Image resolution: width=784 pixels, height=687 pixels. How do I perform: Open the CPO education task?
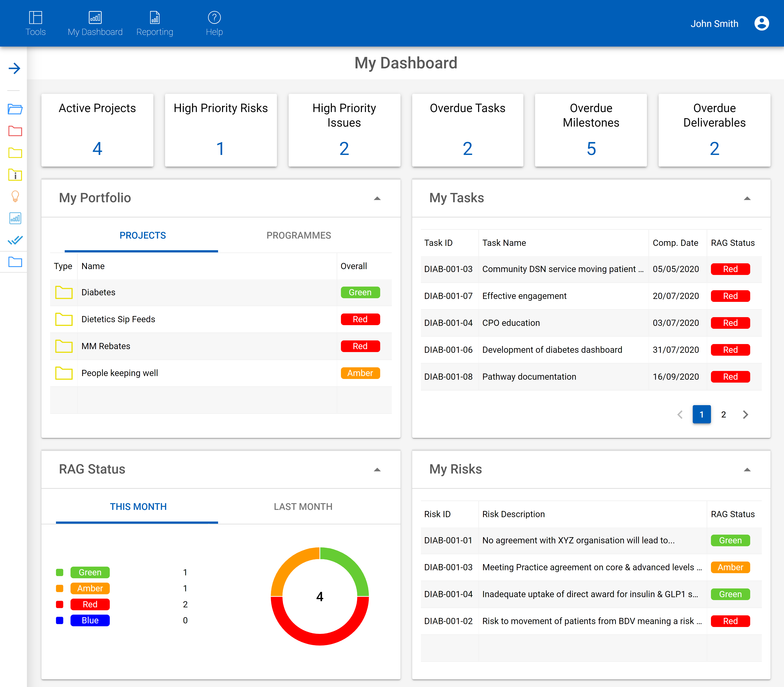click(x=591, y=323)
